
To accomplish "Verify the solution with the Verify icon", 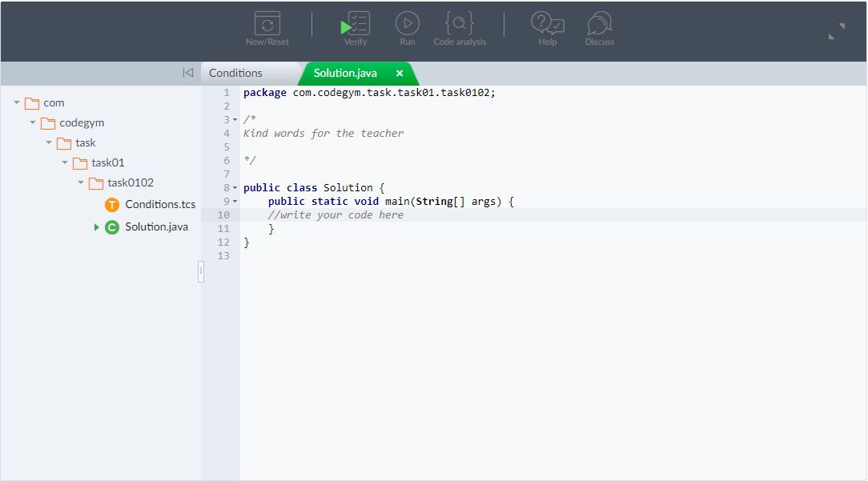I will [x=355, y=24].
